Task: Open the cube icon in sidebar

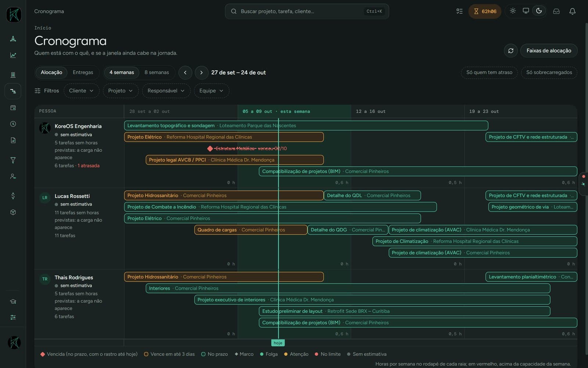Action: [13, 212]
